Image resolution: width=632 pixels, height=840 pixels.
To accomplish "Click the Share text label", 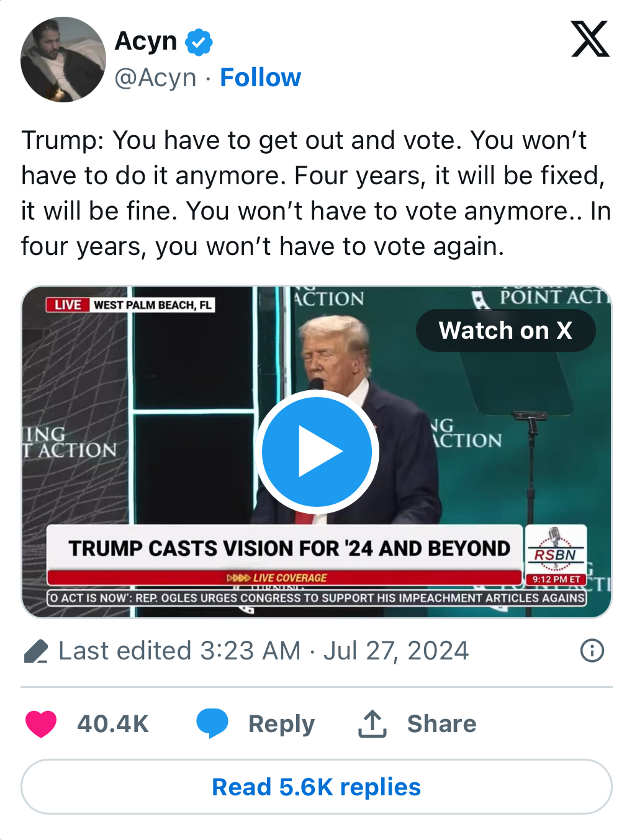I will (x=441, y=724).
